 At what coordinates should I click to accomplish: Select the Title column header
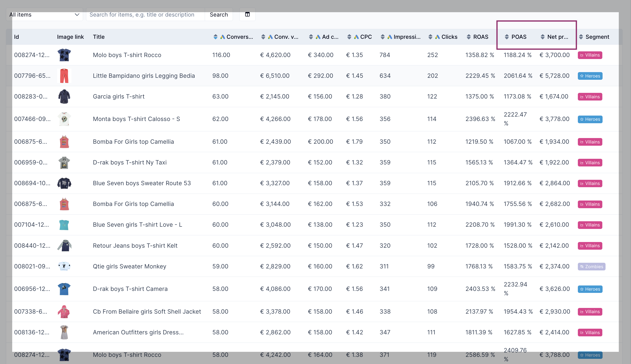(99, 37)
